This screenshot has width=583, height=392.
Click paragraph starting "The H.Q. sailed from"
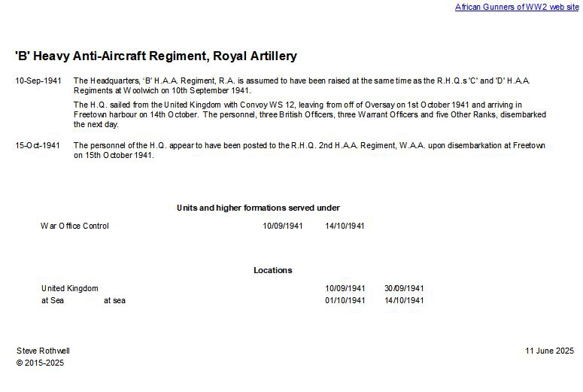pyautogui.click(x=309, y=114)
